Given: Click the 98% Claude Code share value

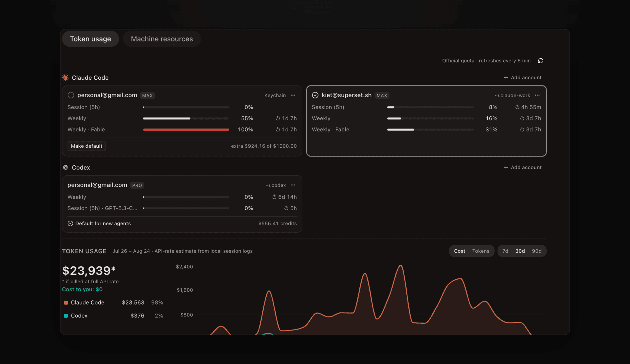Looking at the screenshot, I should [157, 302].
